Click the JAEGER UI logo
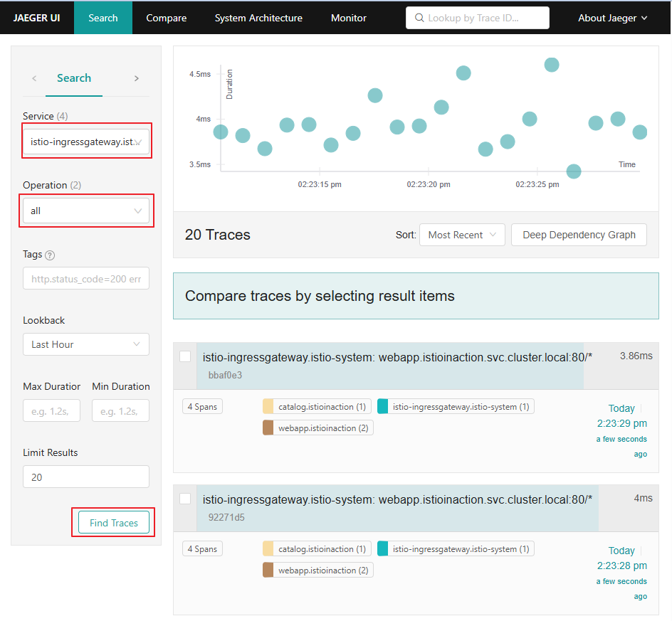 point(36,18)
